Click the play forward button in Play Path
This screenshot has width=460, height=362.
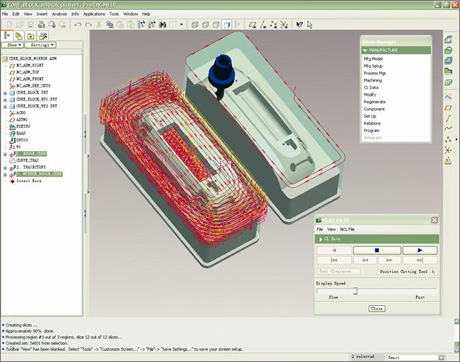pyautogui.click(x=420, y=250)
